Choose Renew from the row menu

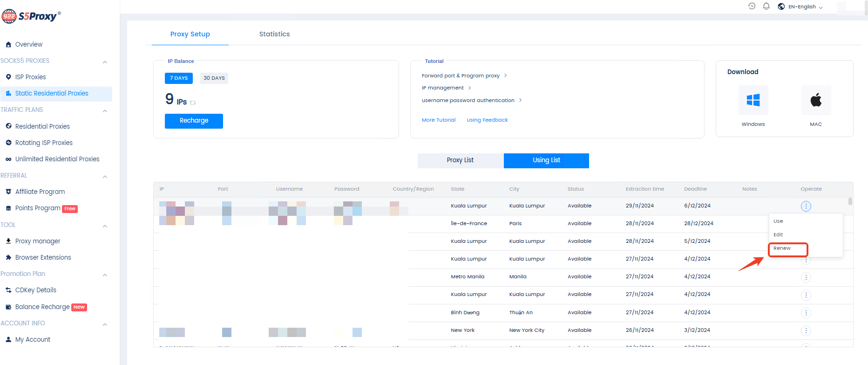[782, 248]
